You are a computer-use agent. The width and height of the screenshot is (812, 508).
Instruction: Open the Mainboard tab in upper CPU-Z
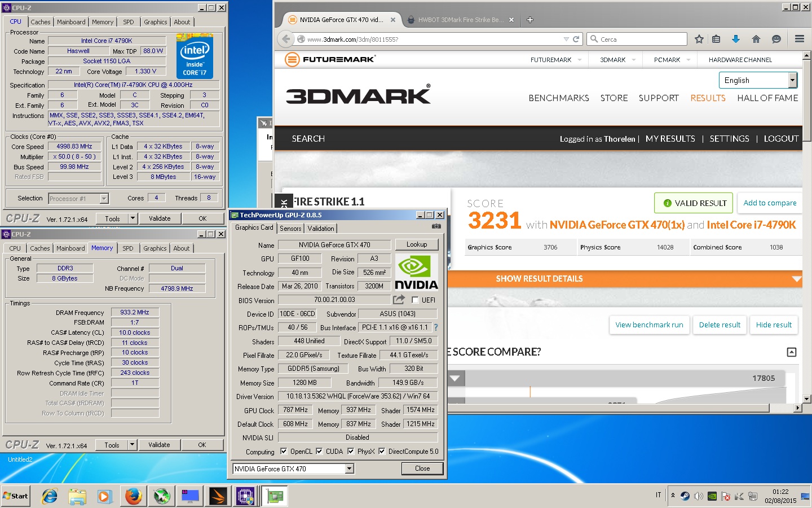72,22
